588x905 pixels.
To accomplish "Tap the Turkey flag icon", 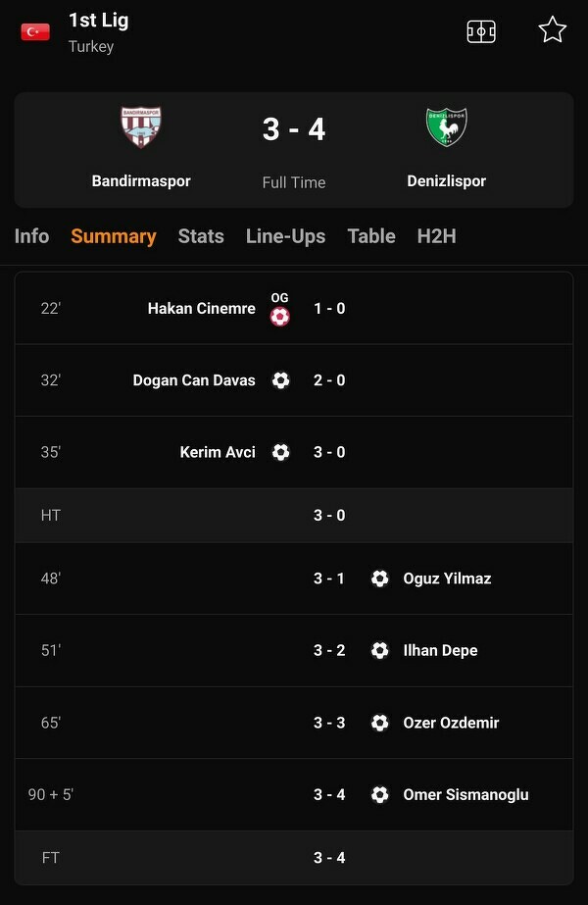I will point(35,32).
